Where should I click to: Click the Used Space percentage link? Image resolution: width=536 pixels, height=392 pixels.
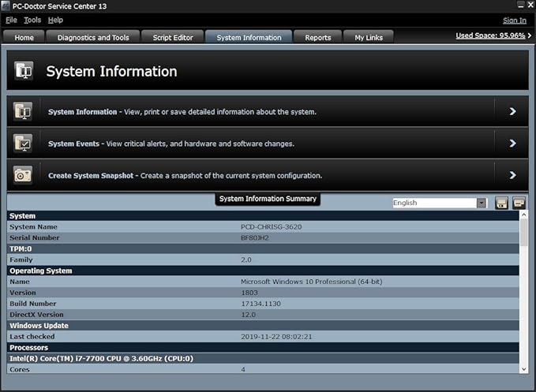pyautogui.click(x=490, y=35)
